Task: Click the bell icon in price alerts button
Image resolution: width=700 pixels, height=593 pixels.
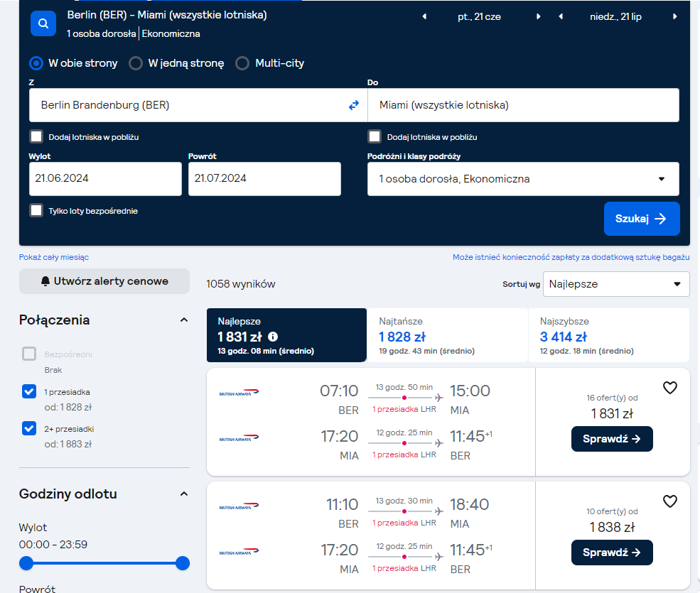Action: pyautogui.click(x=45, y=281)
